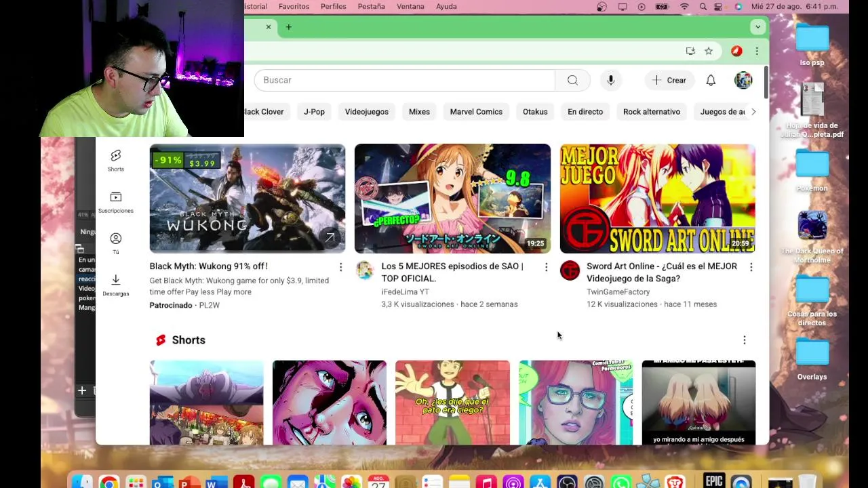
Task: Open Microsoft Word from the Dock
Action: [x=216, y=482]
